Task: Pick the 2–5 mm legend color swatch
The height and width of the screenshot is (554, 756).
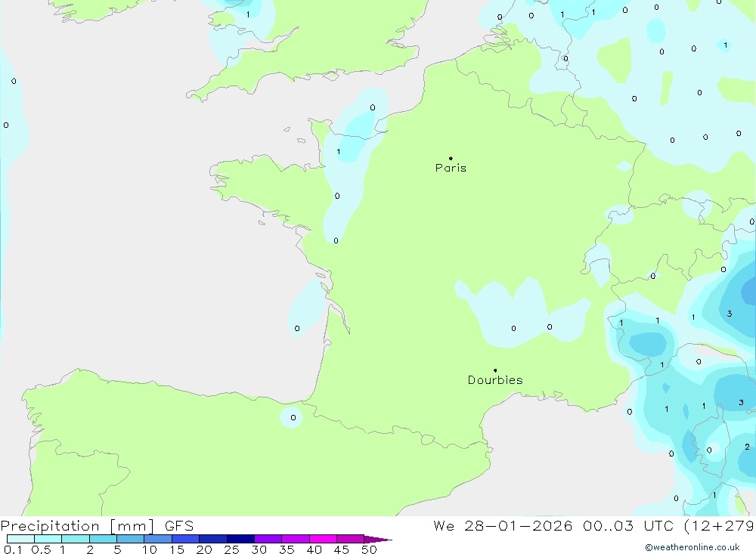Action: 103,539
